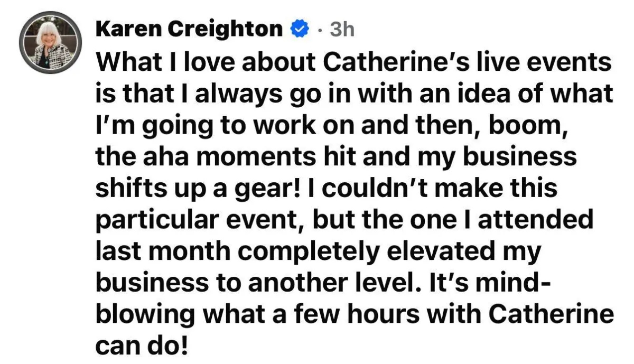Click the dot separator before 3h
Viewport: 634px width, 364px height.
(x=320, y=31)
